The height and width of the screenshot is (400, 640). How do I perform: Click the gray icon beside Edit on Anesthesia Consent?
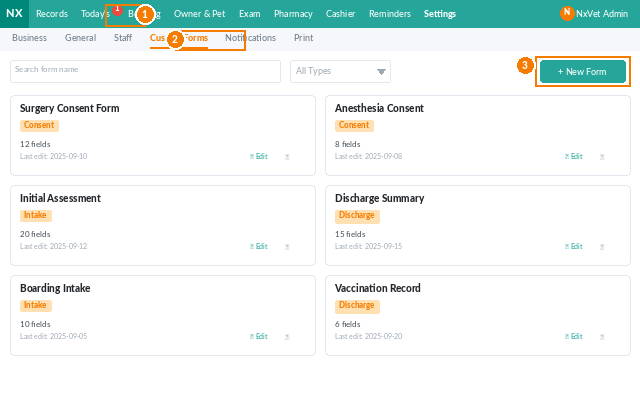[602, 157]
